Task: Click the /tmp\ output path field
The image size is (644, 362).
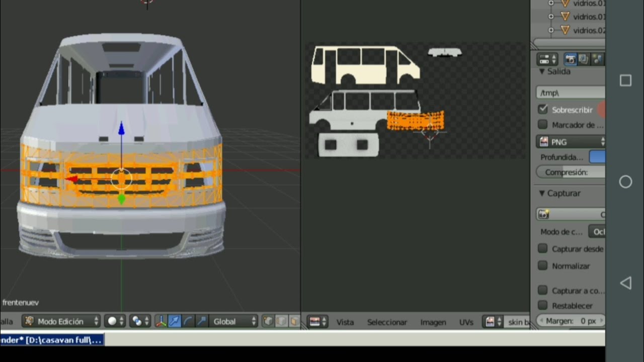Action: click(x=571, y=93)
